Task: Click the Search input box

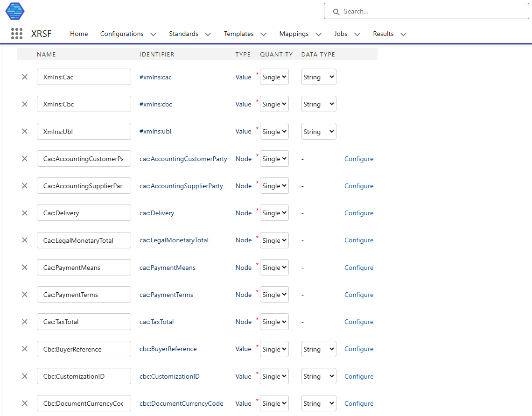Action: 426,11
